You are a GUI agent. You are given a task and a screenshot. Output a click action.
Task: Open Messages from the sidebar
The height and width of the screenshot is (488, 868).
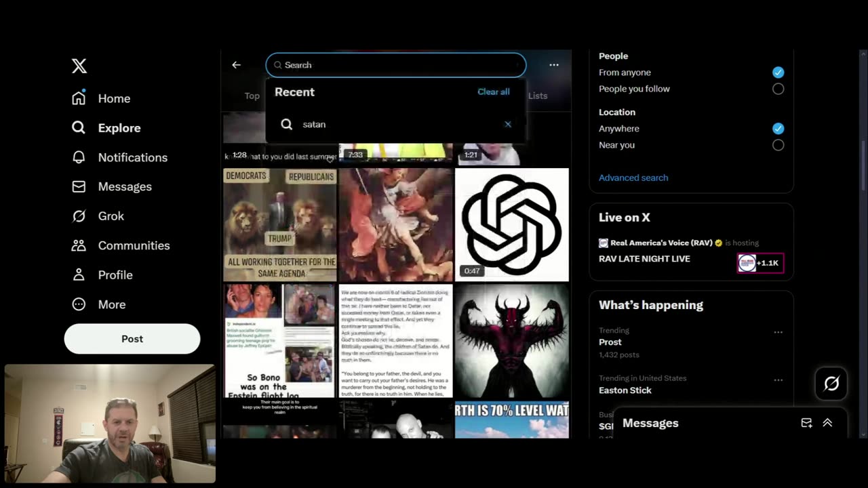[x=112, y=186]
